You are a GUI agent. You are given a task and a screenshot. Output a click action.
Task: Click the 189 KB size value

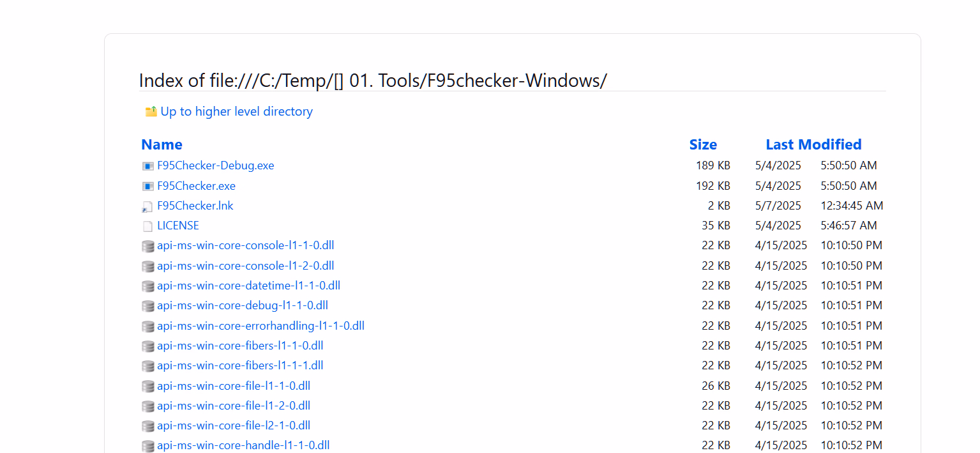713,165
